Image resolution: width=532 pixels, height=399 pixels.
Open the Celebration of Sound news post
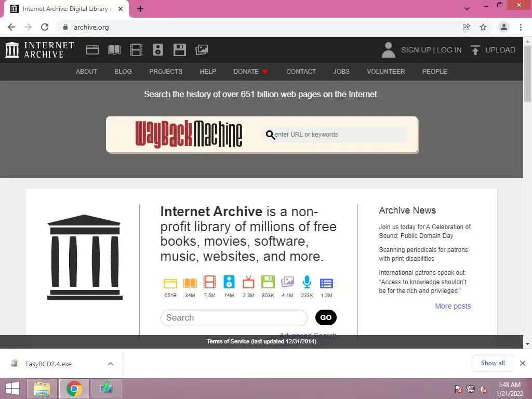click(425, 231)
